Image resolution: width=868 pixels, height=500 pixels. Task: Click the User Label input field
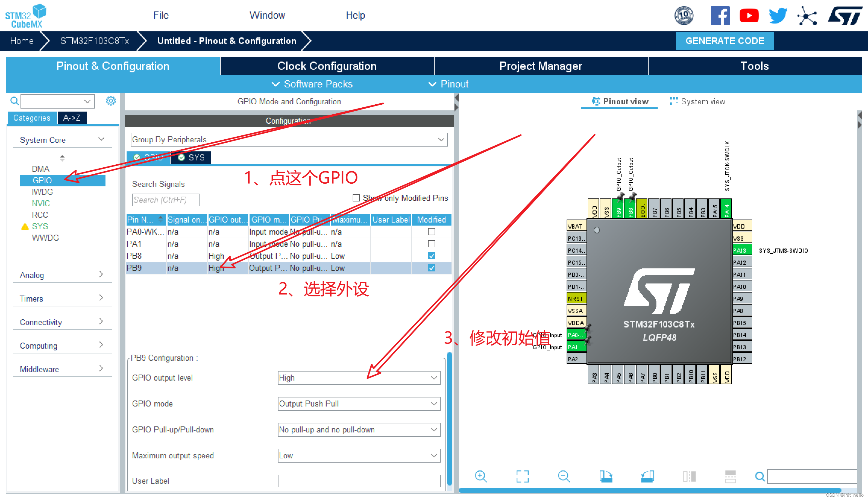coord(359,481)
